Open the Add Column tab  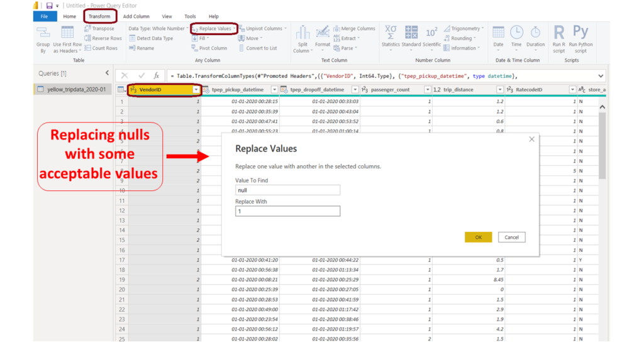point(136,16)
